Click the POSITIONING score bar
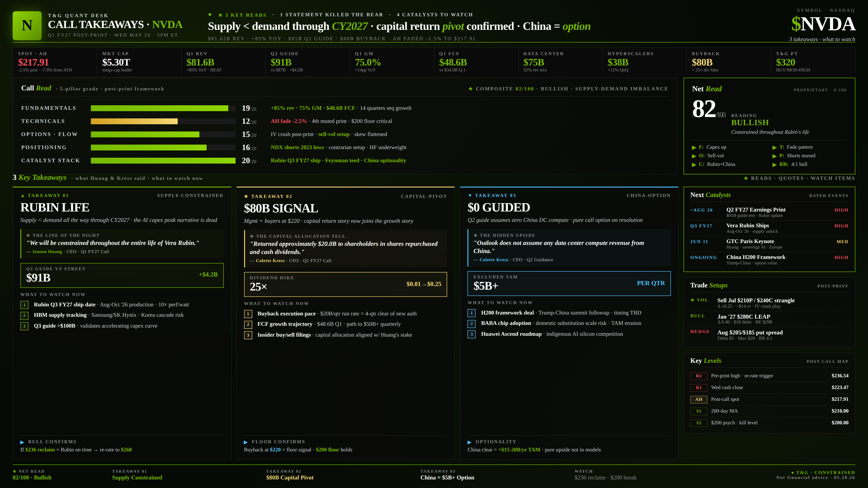Image resolution: width=868 pixels, height=488 pixels. 163,148
